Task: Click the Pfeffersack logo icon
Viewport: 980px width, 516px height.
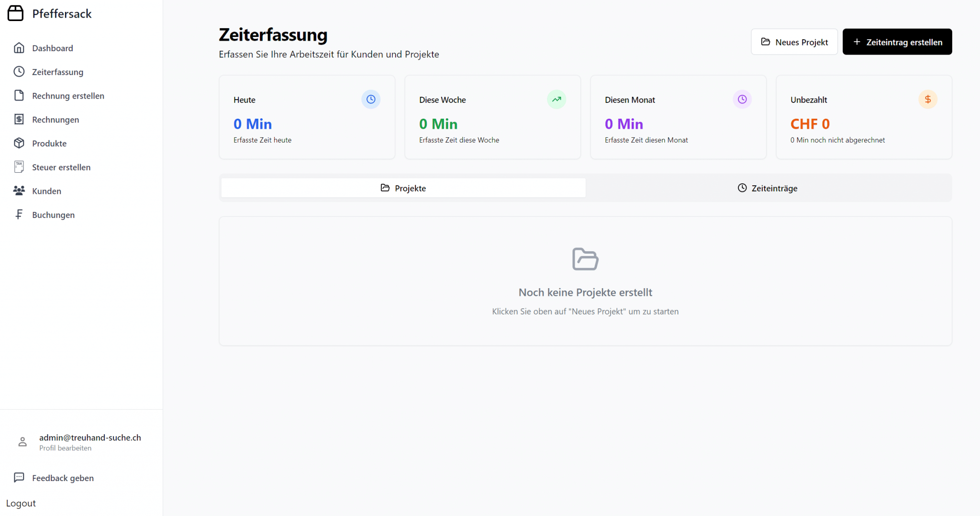Action: (15, 13)
